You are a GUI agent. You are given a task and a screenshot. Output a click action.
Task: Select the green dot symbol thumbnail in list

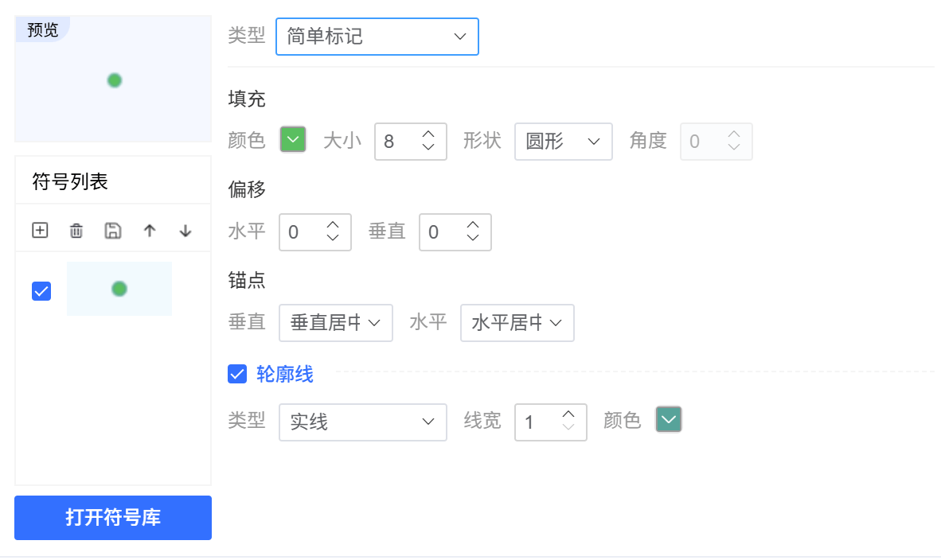click(119, 289)
